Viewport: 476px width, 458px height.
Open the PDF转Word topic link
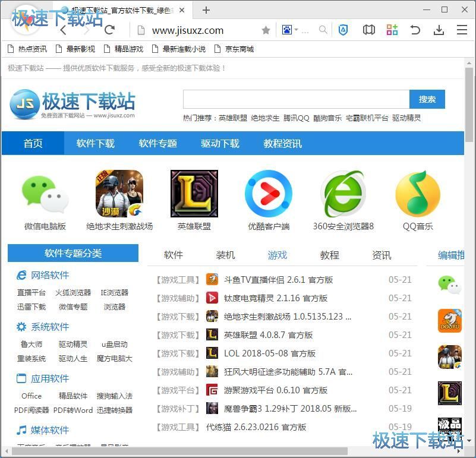(x=73, y=410)
